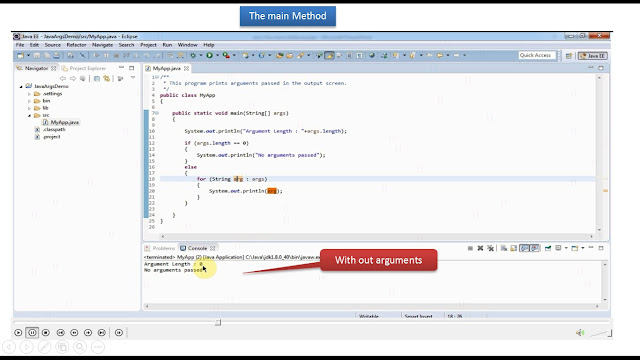Collapse the src folder
Screen dimensions: 640x360
coord(29,116)
